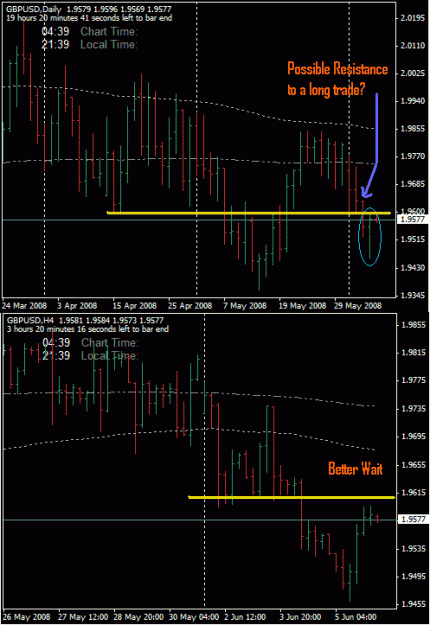Click the 21:39 value in H4 chart
Screen dimensions: 430x625
point(56,356)
